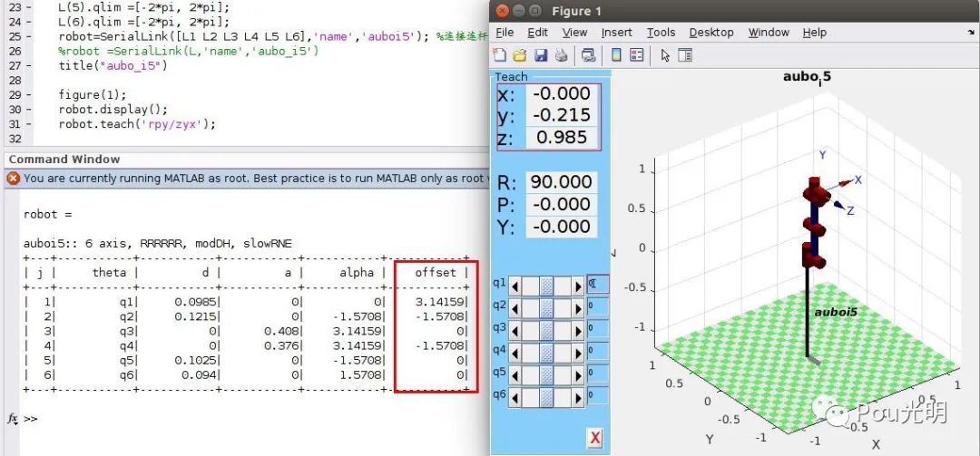The width and height of the screenshot is (980, 456).
Task: Open Tools menu in Figure 1
Action: coord(661,33)
